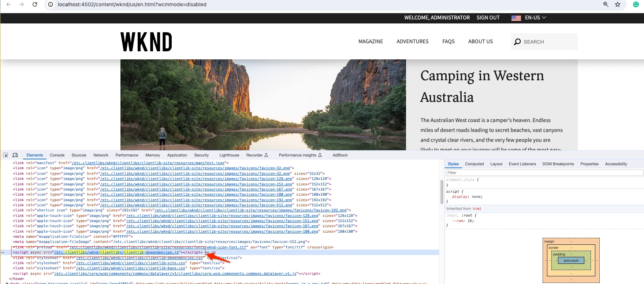Click the clientlib-base.css href link
The image size is (644, 284).
click(x=131, y=268)
